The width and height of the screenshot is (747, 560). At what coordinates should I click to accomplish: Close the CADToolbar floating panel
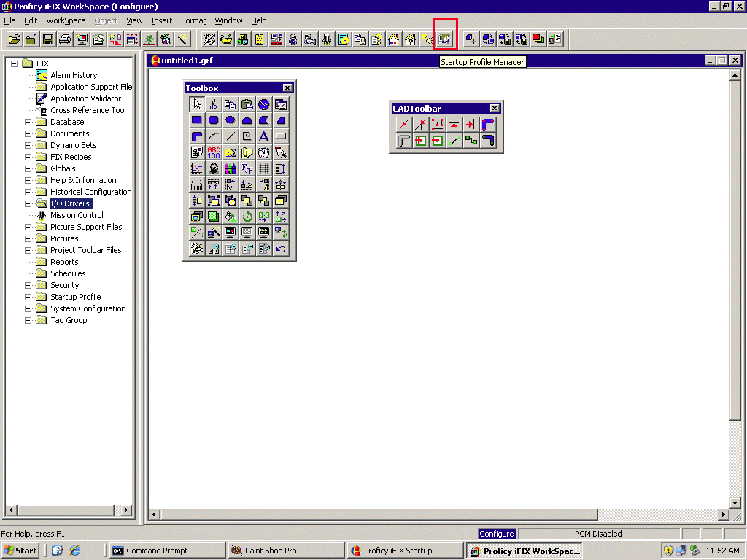click(x=495, y=108)
